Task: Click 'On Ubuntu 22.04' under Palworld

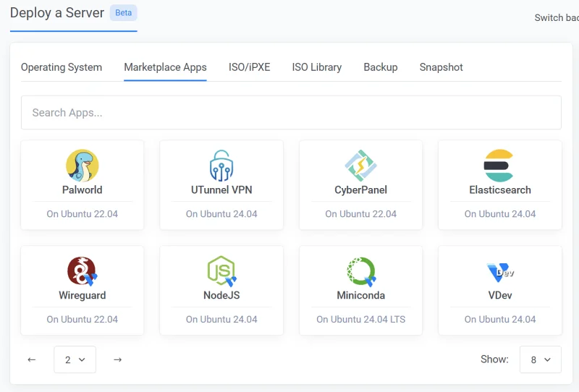Action: pos(83,213)
